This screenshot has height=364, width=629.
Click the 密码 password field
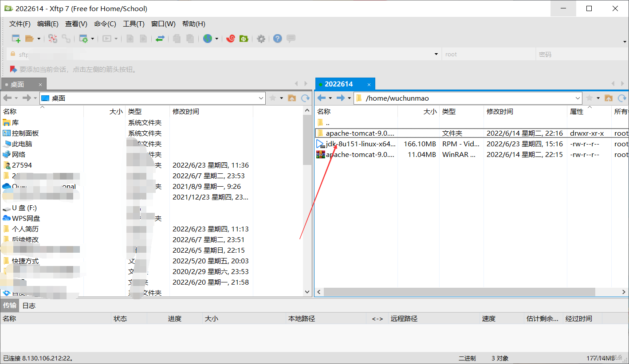coord(582,54)
